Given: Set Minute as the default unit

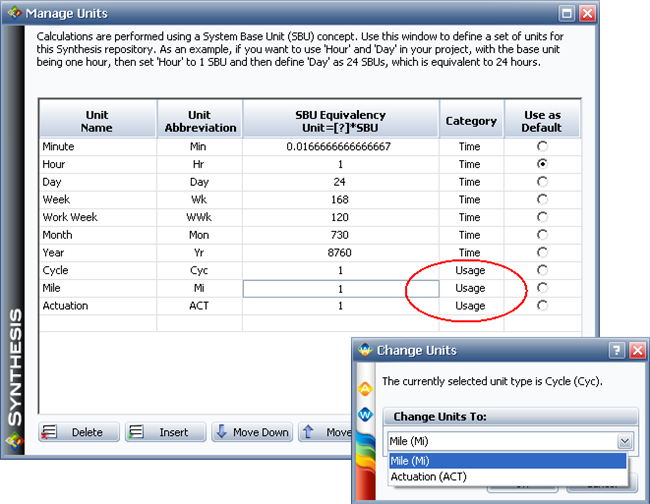Looking at the screenshot, I should point(542,146).
